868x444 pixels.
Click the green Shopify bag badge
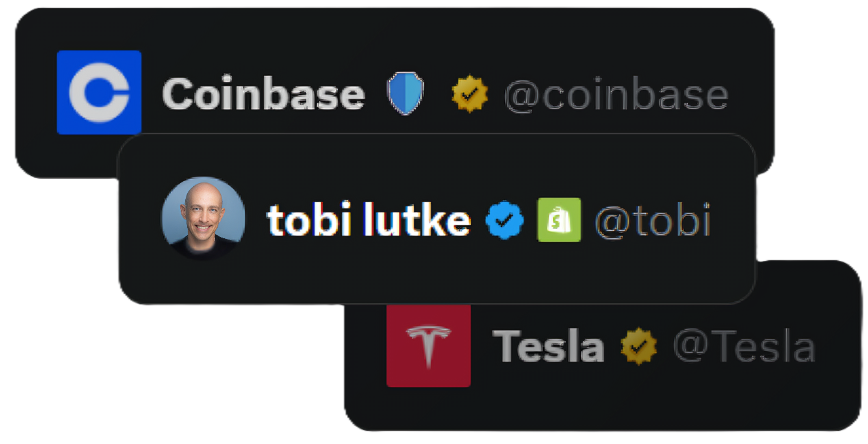[559, 220]
